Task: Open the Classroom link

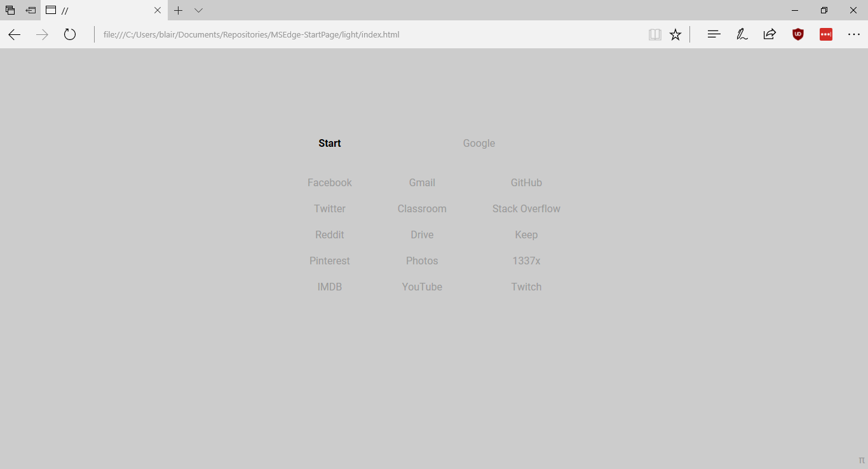Action: 422,209
